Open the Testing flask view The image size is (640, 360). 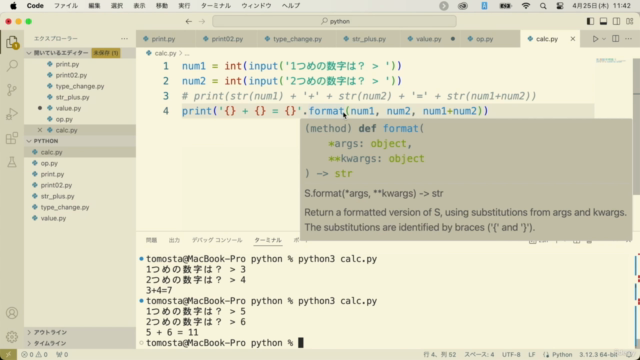pos(12,162)
